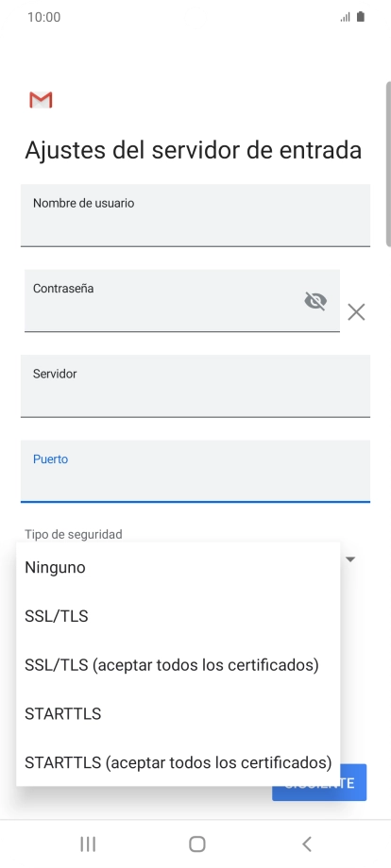
Task: Tap the signal strength icon
Action: point(346,17)
